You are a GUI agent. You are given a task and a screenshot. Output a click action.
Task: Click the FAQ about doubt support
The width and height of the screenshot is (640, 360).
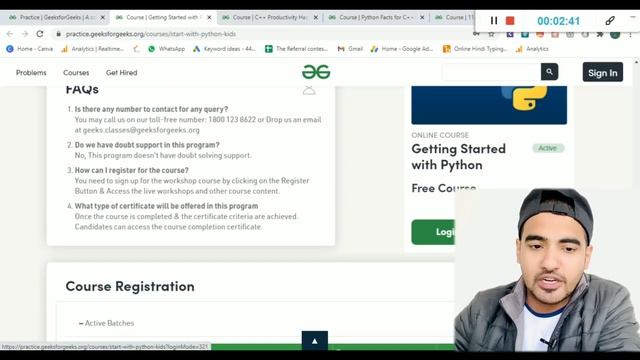coord(147,145)
